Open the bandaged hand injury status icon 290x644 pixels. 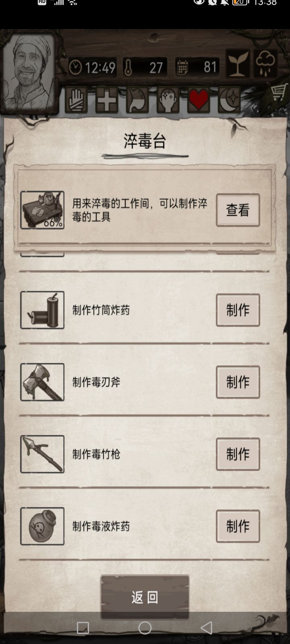pos(76,100)
